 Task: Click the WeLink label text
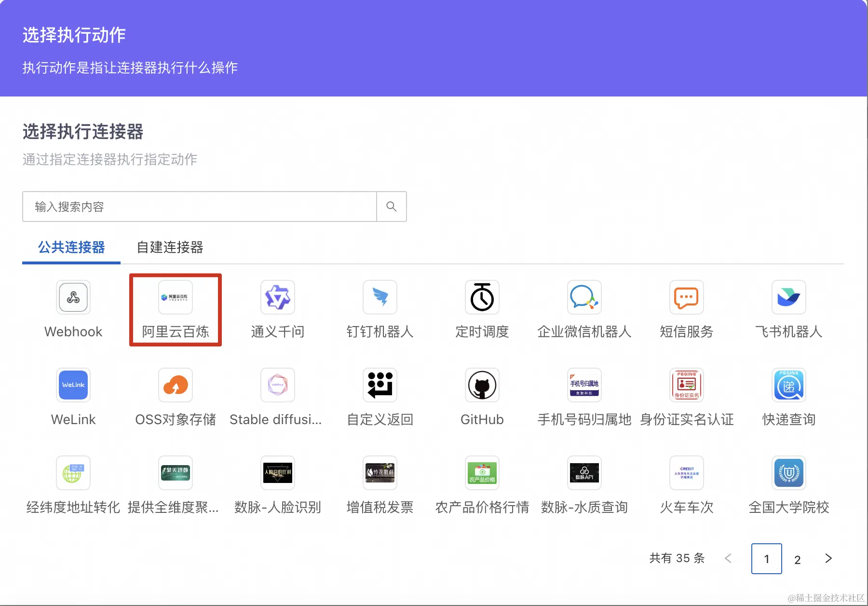(73, 420)
